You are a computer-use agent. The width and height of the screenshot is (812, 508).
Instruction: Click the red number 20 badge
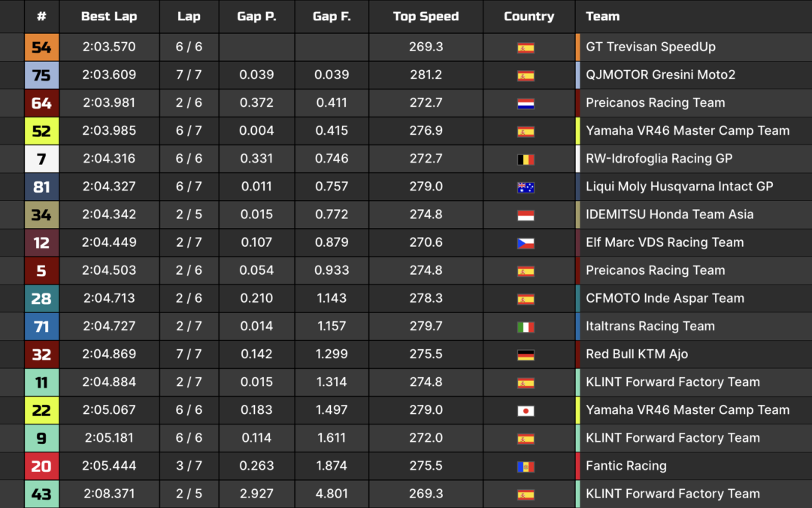(41, 466)
